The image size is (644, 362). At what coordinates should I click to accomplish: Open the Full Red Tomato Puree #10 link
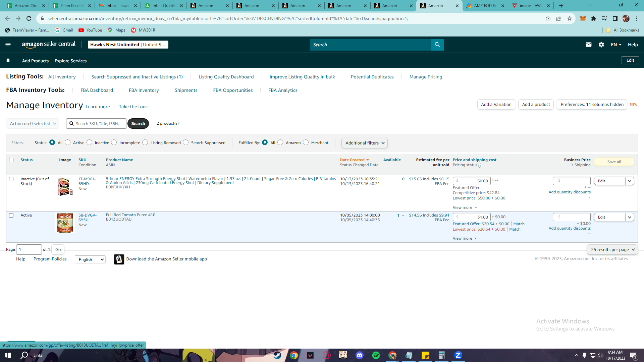coord(130,215)
